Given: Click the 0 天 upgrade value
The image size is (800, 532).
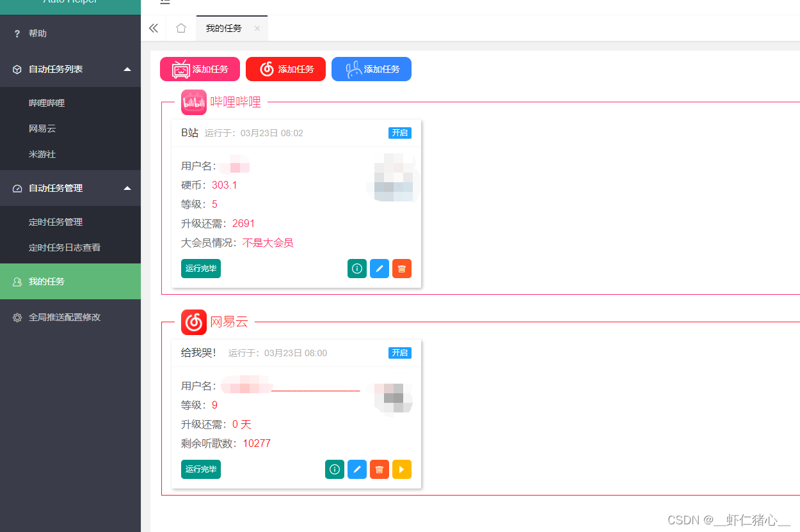Looking at the screenshot, I should pyautogui.click(x=242, y=425).
